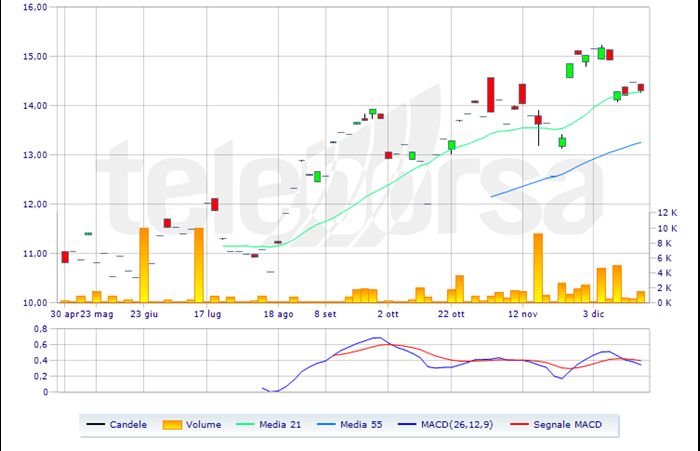Viewport: 700px width, 451px height.
Task: Select the tall volume bar after 12 nov
Action: (x=538, y=267)
